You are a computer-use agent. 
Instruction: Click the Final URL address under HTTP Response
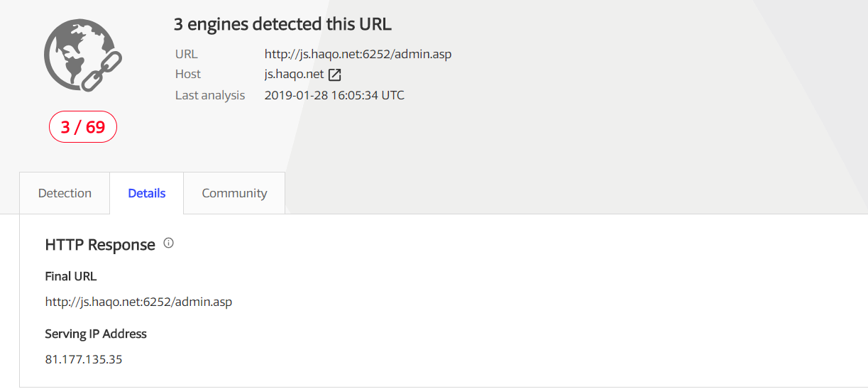[138, 302]
